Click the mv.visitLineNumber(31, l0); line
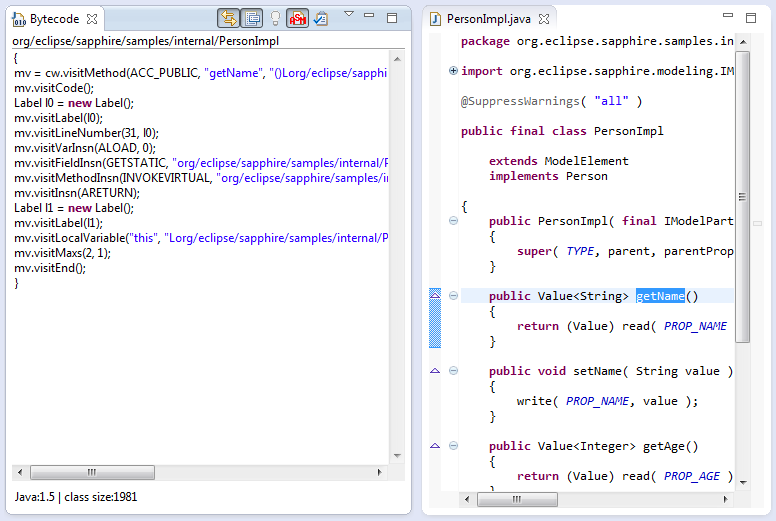This screenshot has width=776, height=521. tap(86, 133)
